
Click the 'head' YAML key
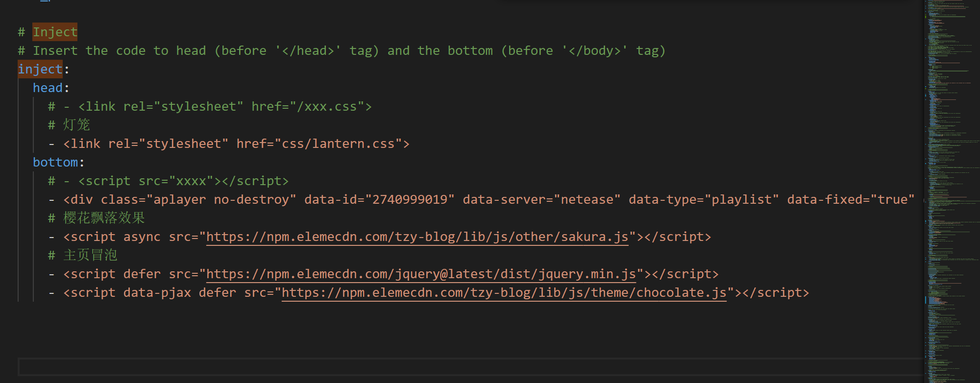[x=48, y=88]
